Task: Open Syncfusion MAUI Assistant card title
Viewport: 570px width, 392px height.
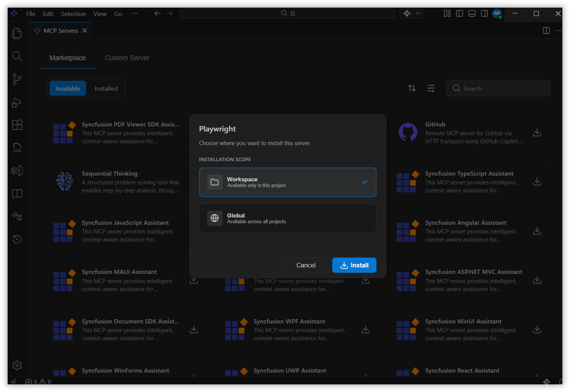Action: coord(119,272)
